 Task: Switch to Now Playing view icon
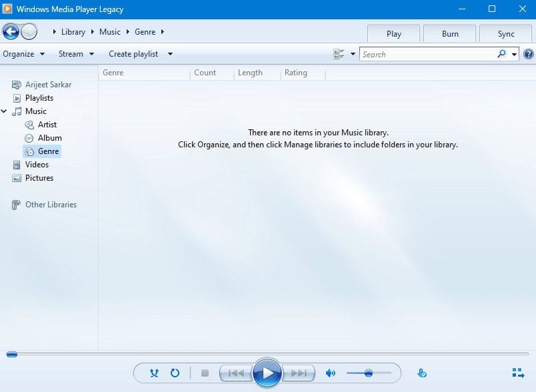pyautogui.click(x=518, y=373)
